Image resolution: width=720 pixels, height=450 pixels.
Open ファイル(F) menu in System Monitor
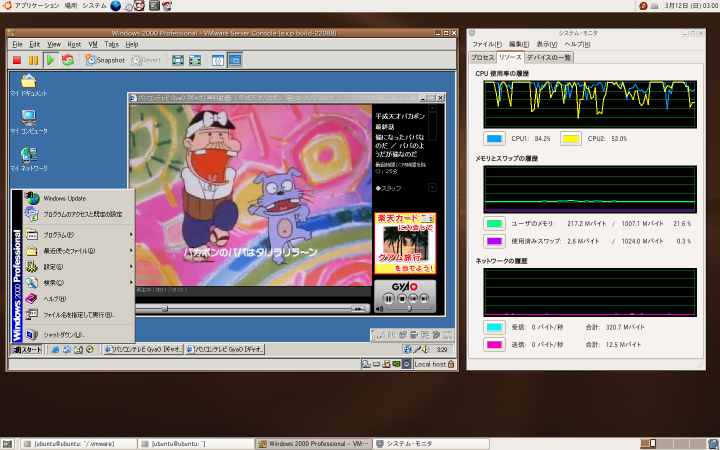pyautogui.click(x=487, y=44)
